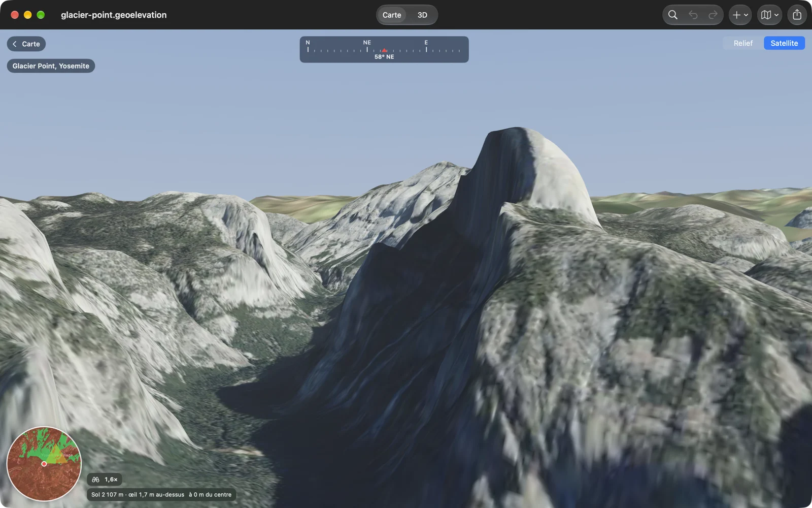Screen dimensions: 812x508
Task: Click the glacier-point.geoelevation window title
Action: pos(114,15)
